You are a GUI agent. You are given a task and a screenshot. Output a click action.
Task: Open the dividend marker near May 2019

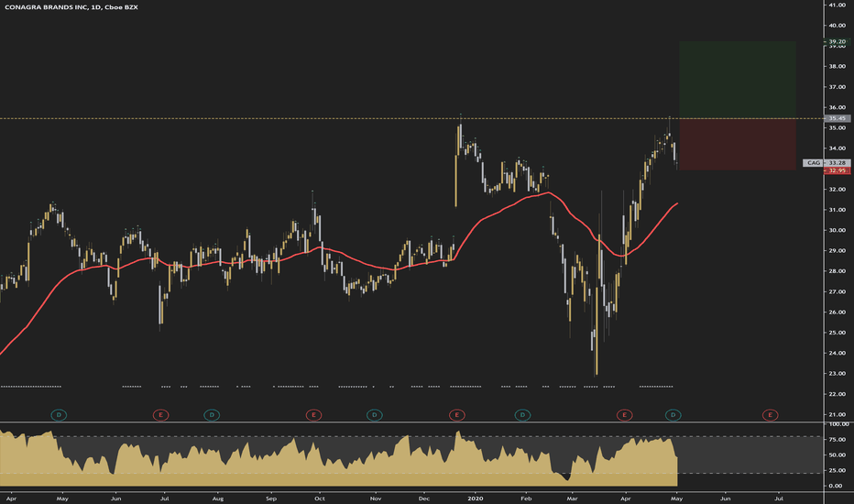point(59,415)
